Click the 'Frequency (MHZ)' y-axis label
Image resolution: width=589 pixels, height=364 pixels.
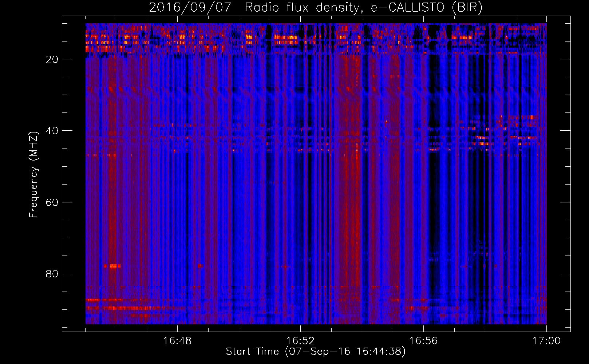(33, 175)
